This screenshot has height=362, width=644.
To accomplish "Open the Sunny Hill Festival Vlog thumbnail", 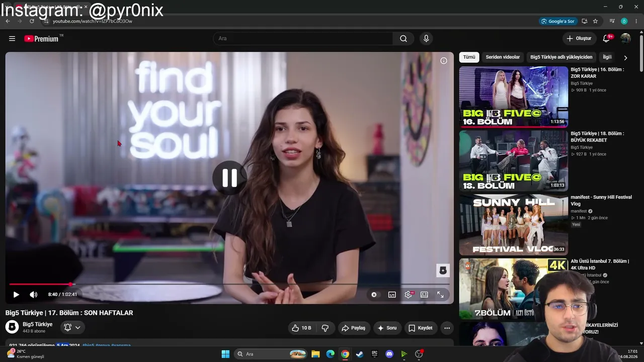I will [x=514, y=224].
